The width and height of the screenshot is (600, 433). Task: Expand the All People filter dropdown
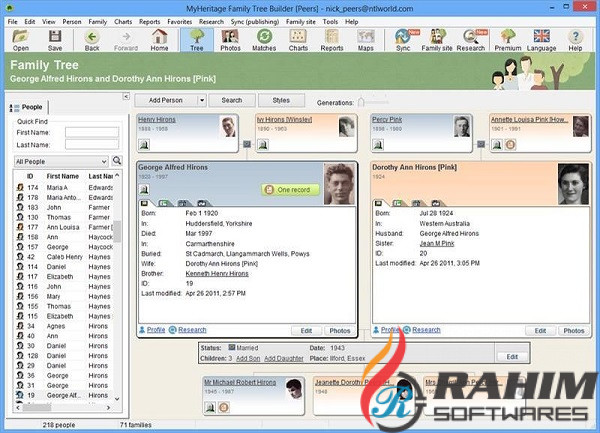[104, 161]
